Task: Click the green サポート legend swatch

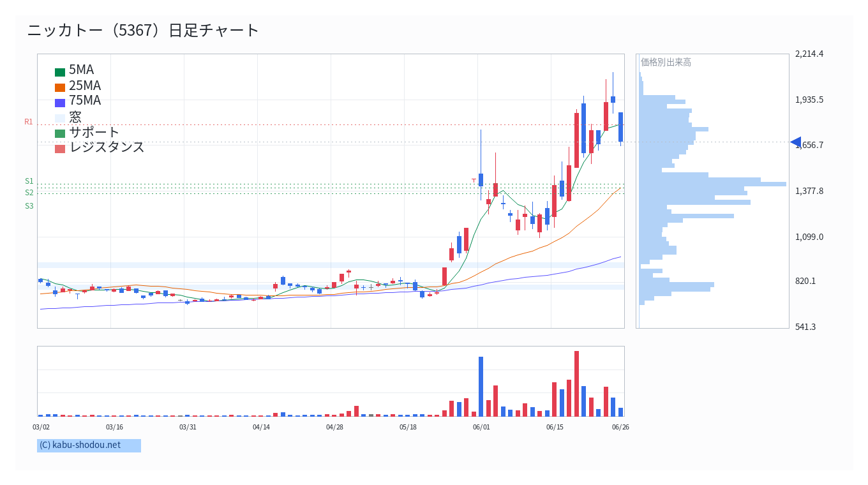Action: (x=60, y=133)
